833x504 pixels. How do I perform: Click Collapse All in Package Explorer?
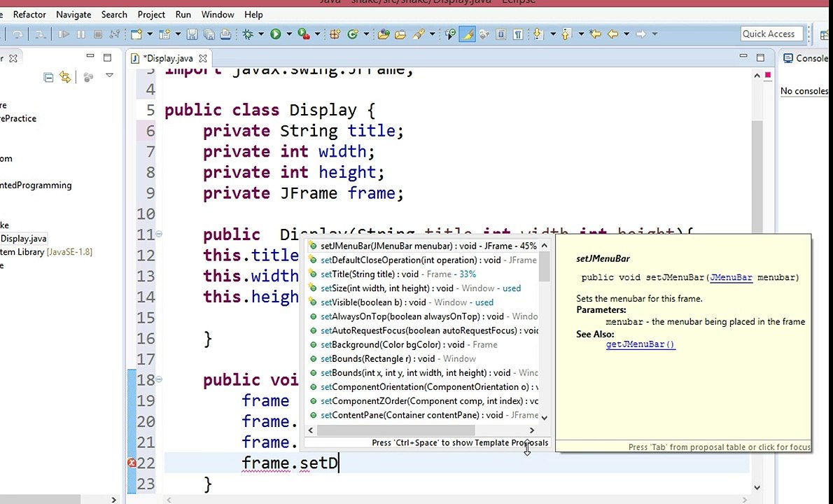point(48,78)
